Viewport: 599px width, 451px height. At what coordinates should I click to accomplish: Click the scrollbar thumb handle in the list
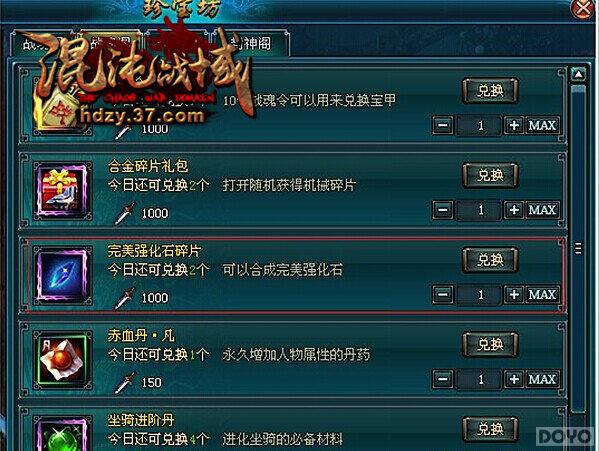(x=578, y=248)
